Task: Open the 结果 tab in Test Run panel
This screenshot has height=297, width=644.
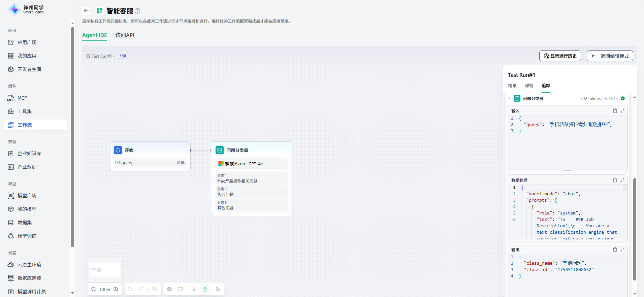Action: (512, 86)
